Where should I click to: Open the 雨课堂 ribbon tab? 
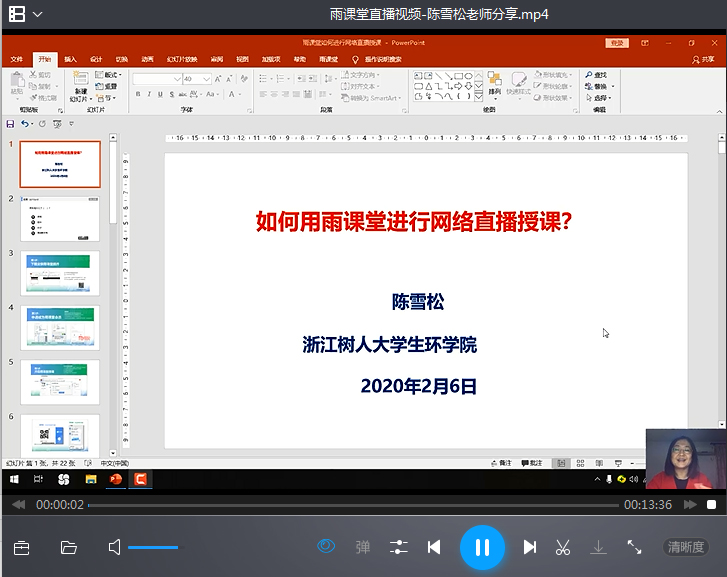point(328,59)
